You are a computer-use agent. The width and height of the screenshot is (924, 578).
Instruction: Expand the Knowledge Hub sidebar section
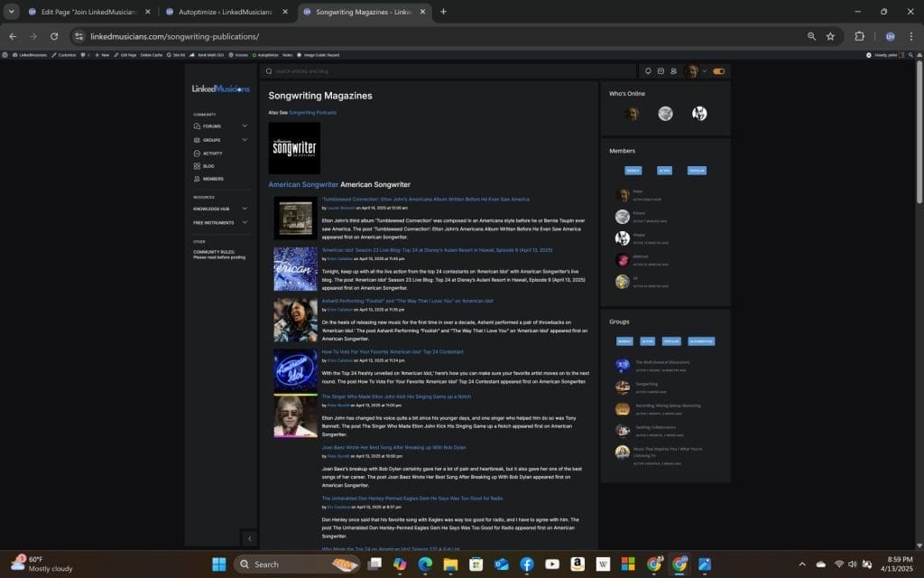pos(245,209)
